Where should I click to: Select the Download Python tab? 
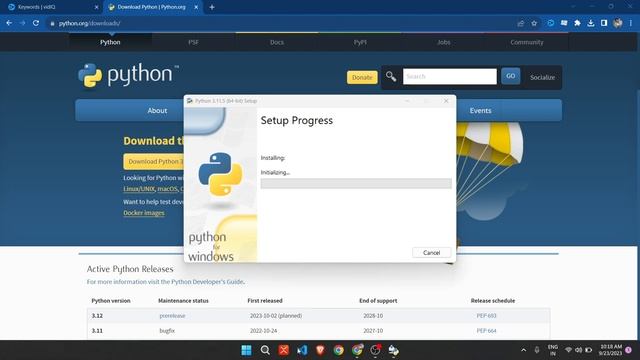151,7
